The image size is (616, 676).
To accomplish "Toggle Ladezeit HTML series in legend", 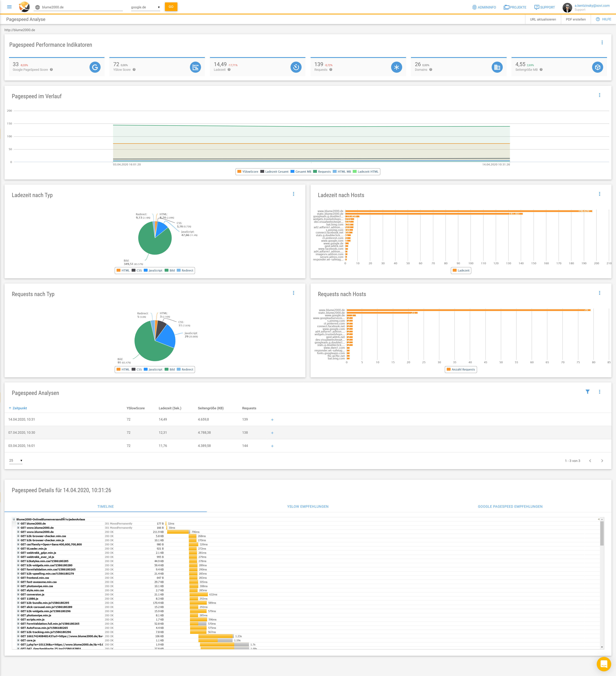I will pyautogui.click(x=366, y=172).
